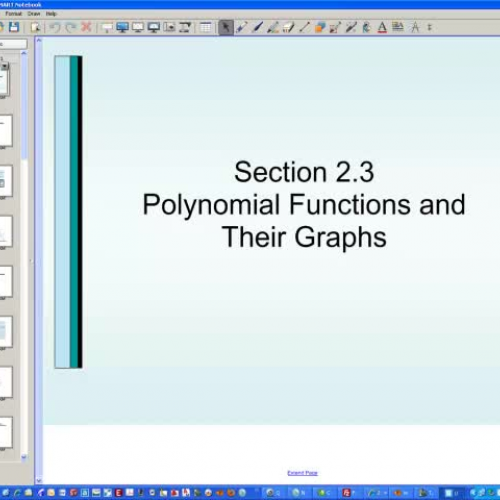Image resolution: width=500 pixels, height=500 pixels.
Task: Click the blue monitor Full Screen icon
Action: (x=122, y=27)
